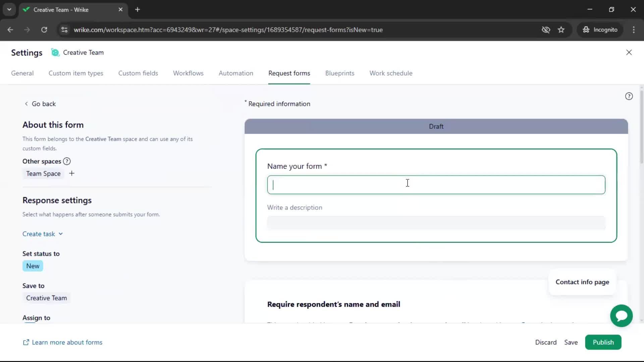Viewport: 644px width, 362px height.
Task: Close the Settings panel with the X
Action: [x=629, y=52]
